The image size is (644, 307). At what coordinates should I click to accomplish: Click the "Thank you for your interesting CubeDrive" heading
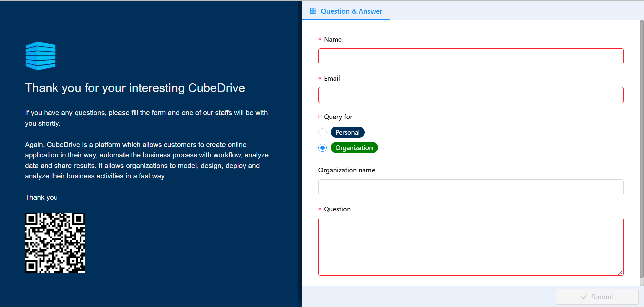pyautogui.click(x=135, y=88)
